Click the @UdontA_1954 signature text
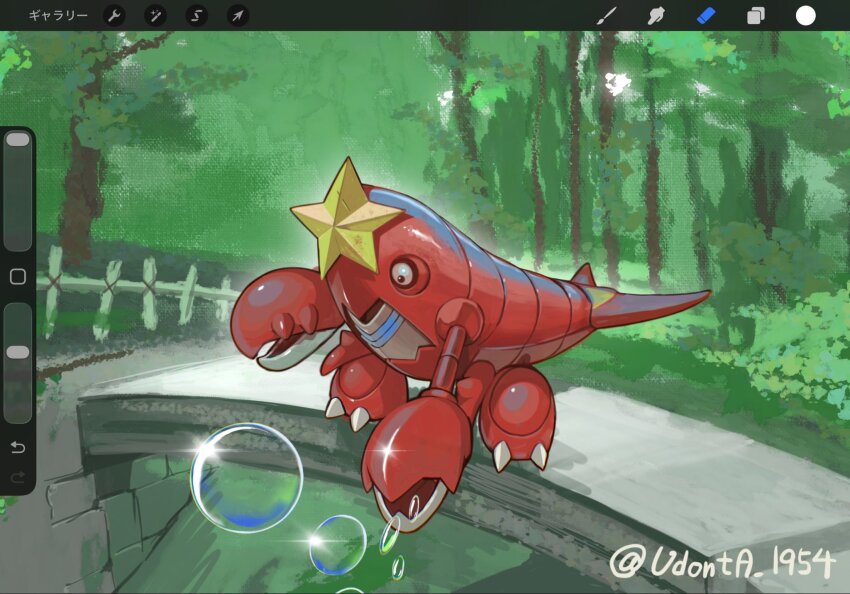Image resolution: width=850 pixels, height=594 pixels. pyautogui.click(x=721, y=565)
